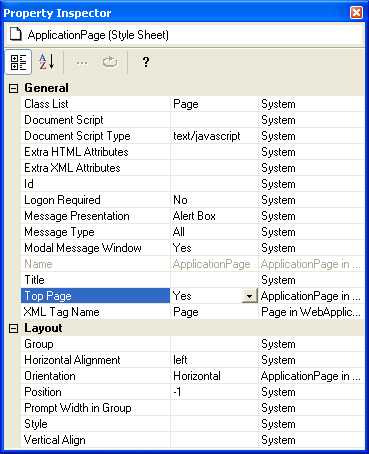Click the Alert Box value cell

coord(214,216)
